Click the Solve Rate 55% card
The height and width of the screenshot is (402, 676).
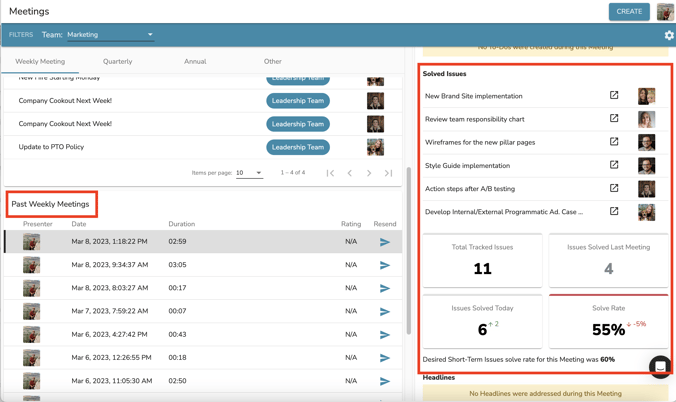[x=608, y=321]
